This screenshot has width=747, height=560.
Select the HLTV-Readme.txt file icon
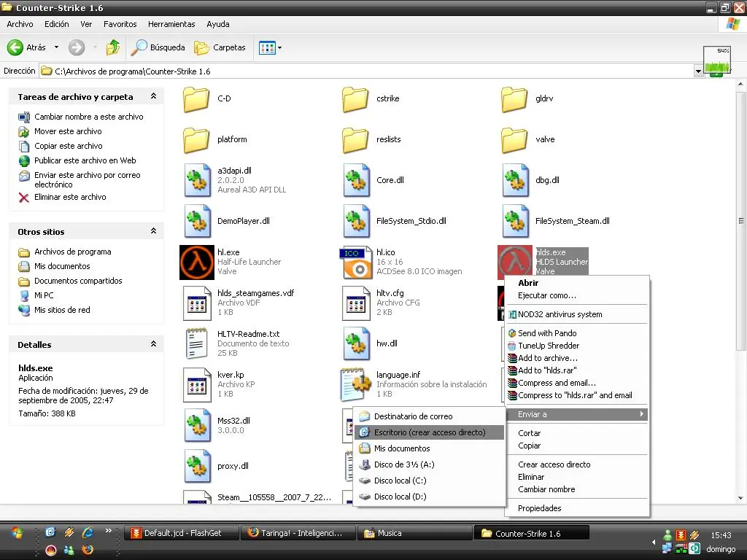pyautogui.click(x=197, y=343)
